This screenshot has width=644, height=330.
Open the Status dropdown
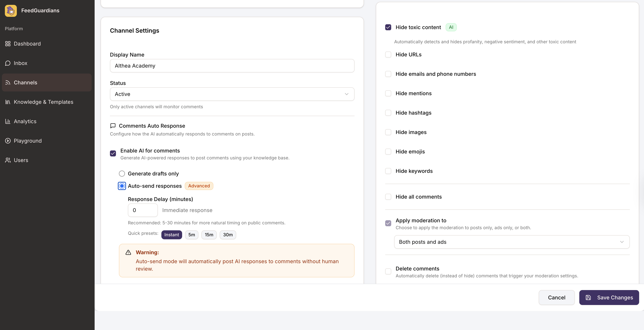(x=232, y=94)
